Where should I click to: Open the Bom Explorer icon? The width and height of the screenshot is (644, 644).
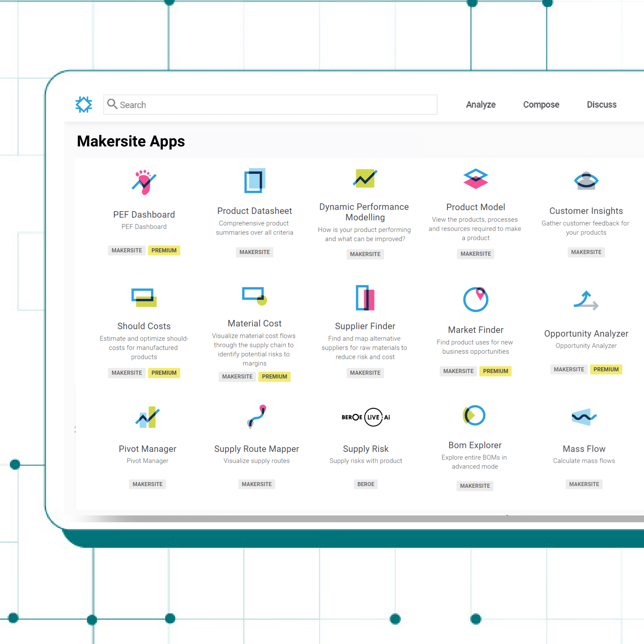pyautogui.click(x=474, y=415)
